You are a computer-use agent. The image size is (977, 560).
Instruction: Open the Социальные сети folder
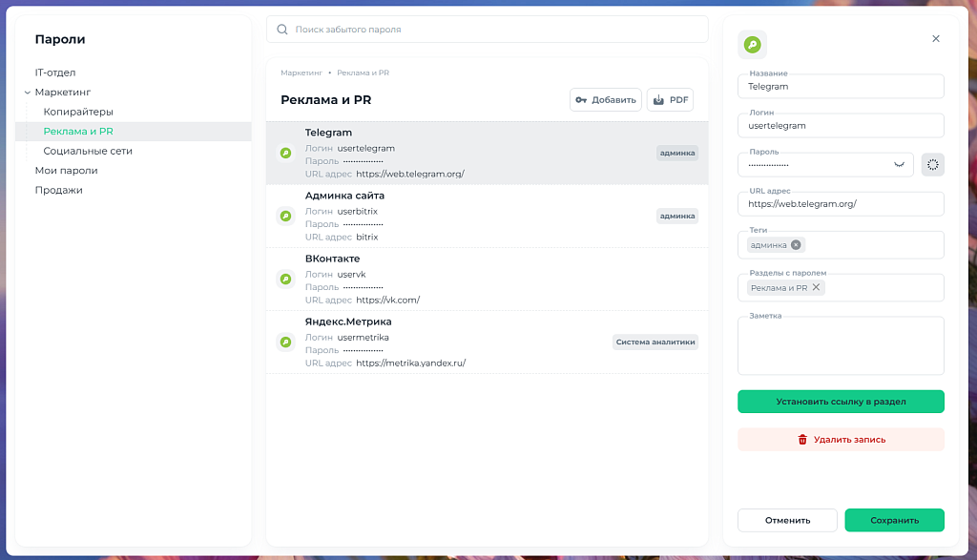[x=88, y=151]
